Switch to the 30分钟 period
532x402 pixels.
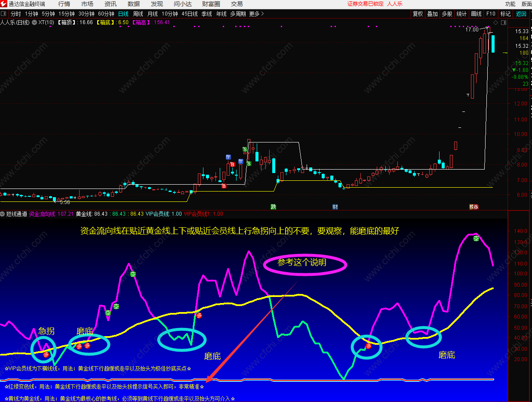(x=86, y=14)
